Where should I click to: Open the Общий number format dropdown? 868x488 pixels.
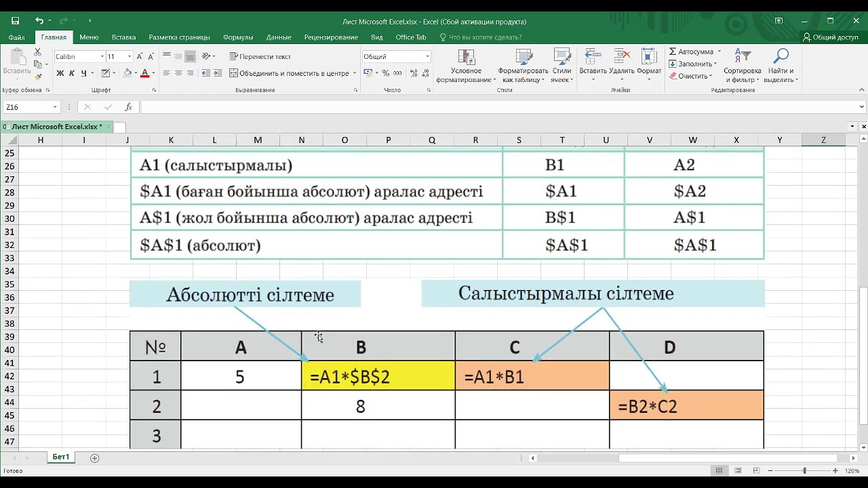[x=427, y=57]
